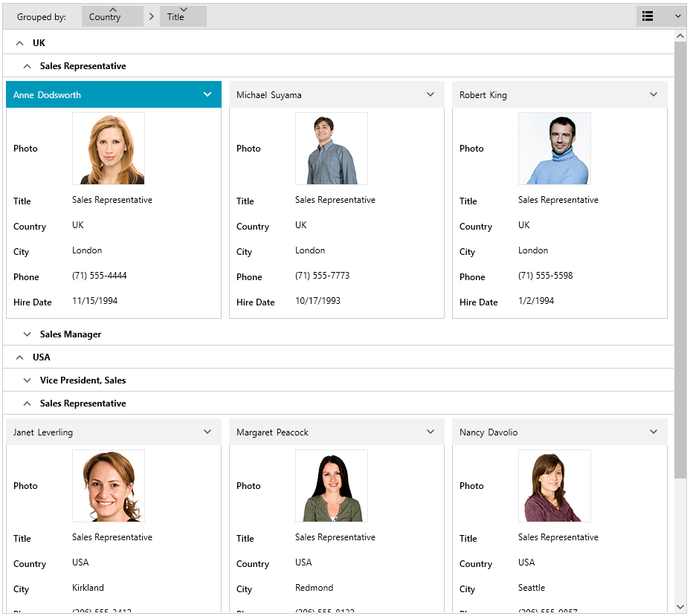Click phone value (71) 555-7773
690x616 pixels.
coord(323,276)
